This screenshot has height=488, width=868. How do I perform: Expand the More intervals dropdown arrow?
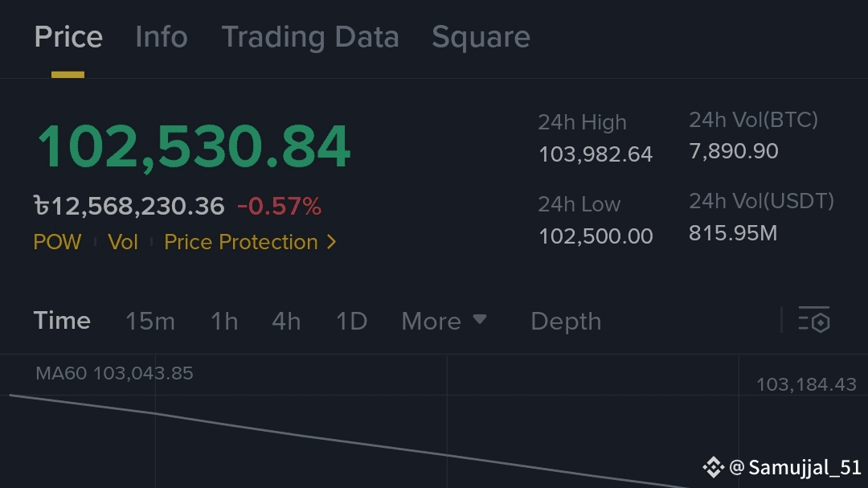click(x=480, y=319)
